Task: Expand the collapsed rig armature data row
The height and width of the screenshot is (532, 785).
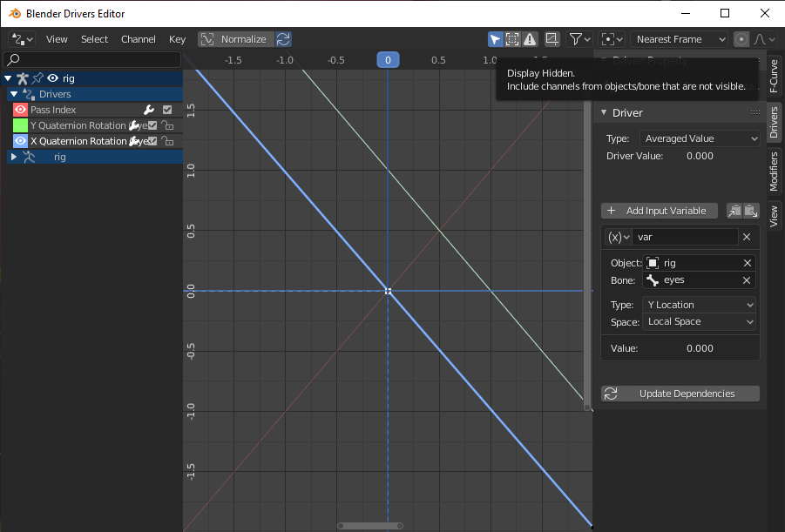Action: pyautogui.click(x=14, y=157)
